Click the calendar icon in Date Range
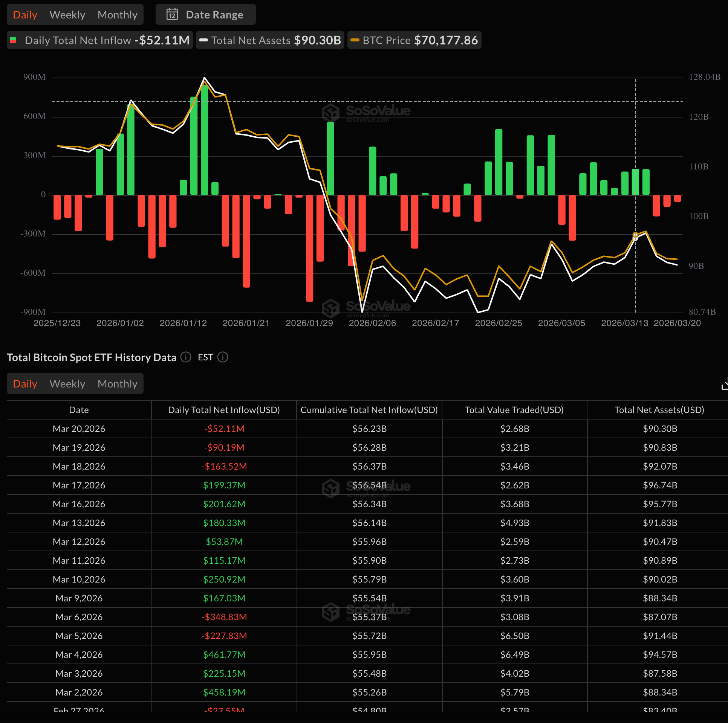728x723 pixels. [172, 14]
